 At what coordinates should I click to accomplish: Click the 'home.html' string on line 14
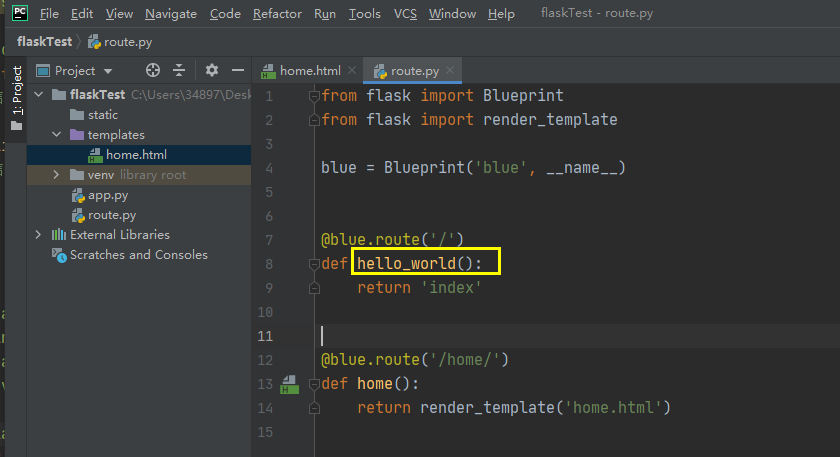click(613, 408)
